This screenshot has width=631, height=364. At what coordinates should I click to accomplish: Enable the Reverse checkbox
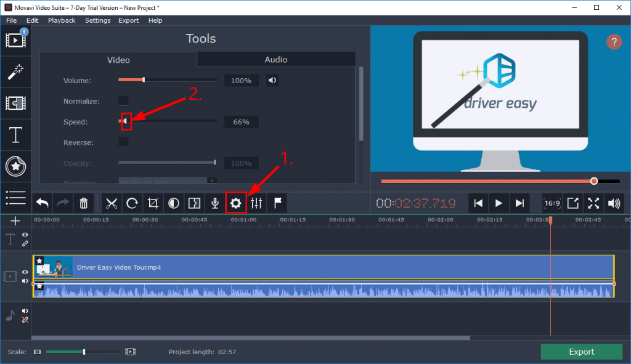(x=123, y=142)
